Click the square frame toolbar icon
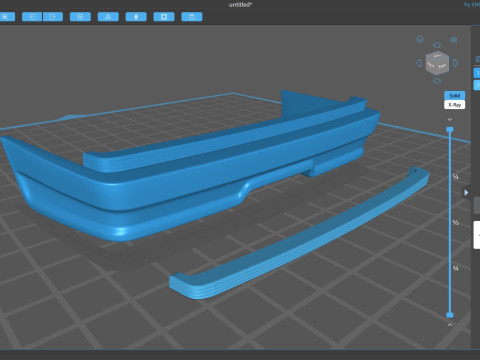 click(164, 17)
